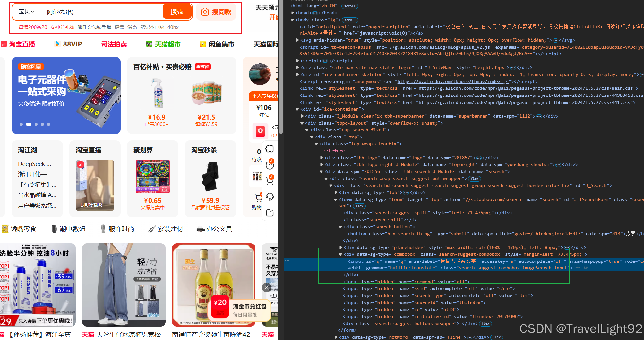
Task: Click the flex badge on search-wrap div
Action: point(475,179)
